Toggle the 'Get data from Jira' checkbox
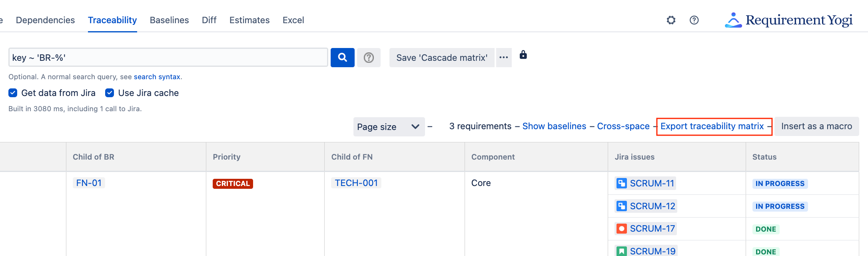 pyautogui.click(x=13, y=93)
